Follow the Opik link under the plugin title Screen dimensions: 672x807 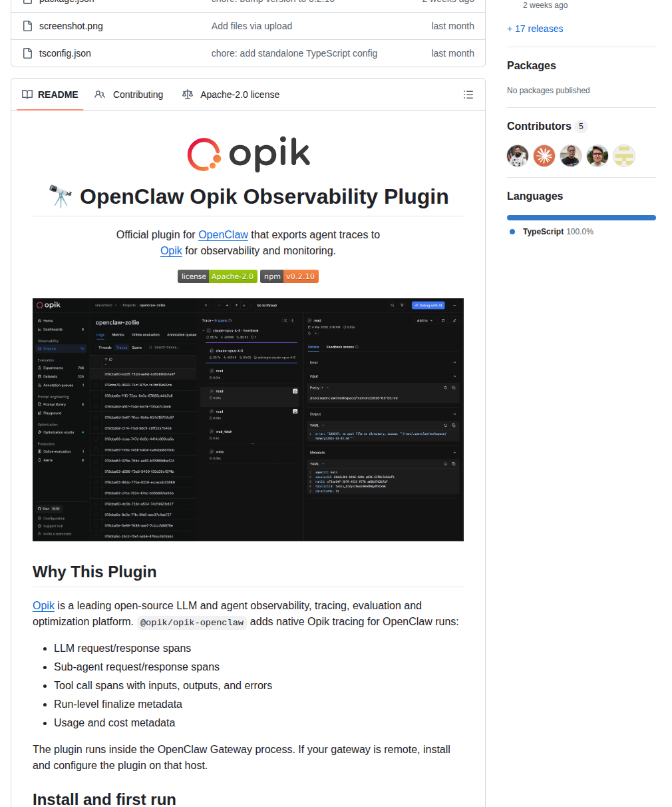tap(171, 250)
